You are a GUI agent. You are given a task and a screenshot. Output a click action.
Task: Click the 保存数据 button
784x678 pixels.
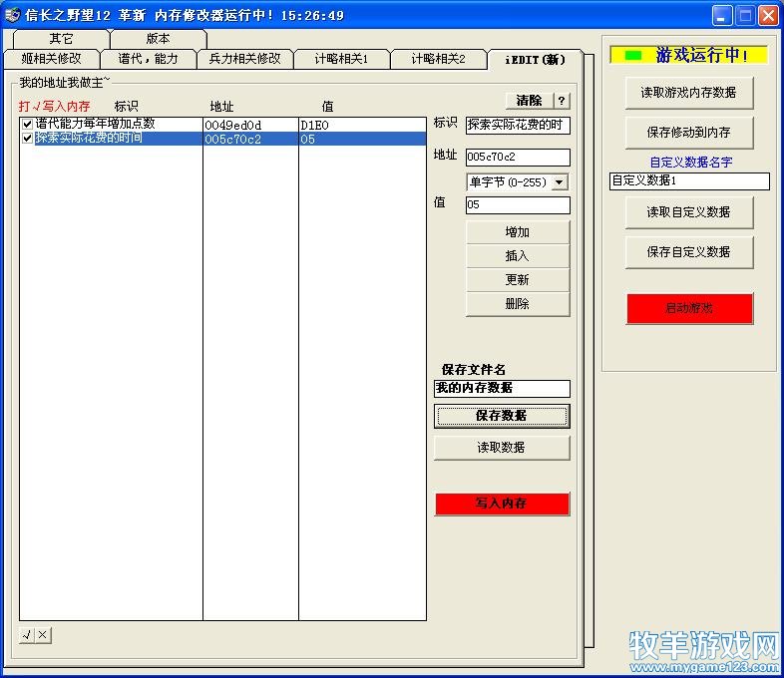pos(502,416)
